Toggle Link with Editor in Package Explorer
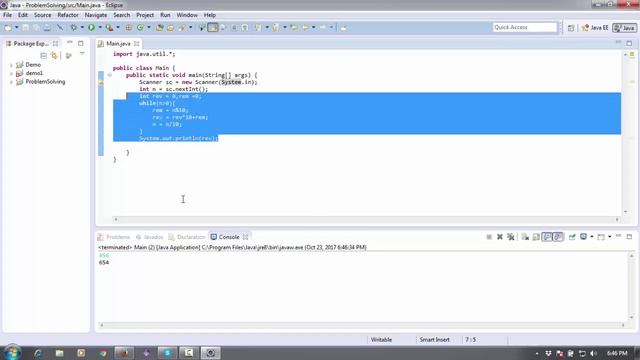The width and height of the screenshot is (640, 360). point(54,55)
